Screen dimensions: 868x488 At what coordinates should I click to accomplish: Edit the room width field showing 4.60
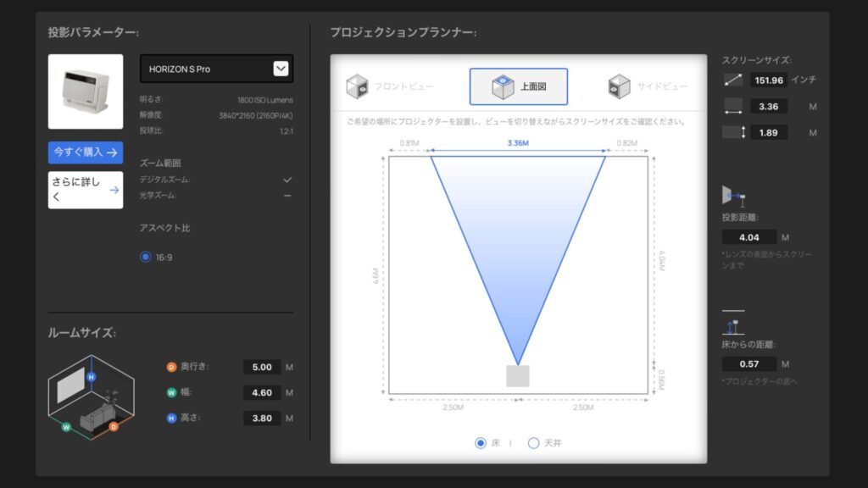(x=262, y=392)
